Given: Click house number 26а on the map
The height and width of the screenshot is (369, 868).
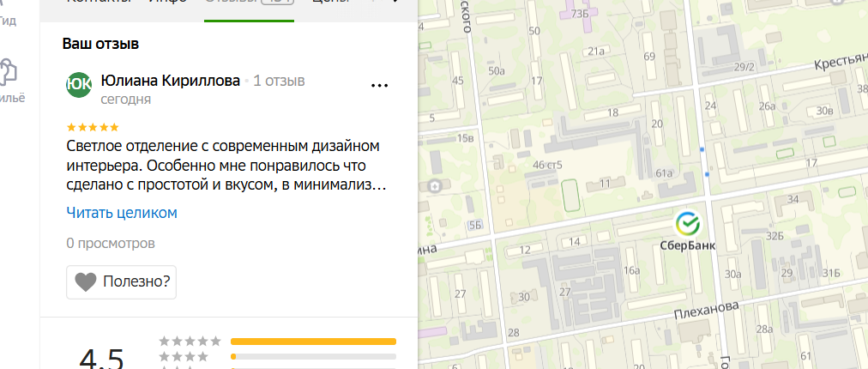Looking at the screenshot, I should (768, 106).
